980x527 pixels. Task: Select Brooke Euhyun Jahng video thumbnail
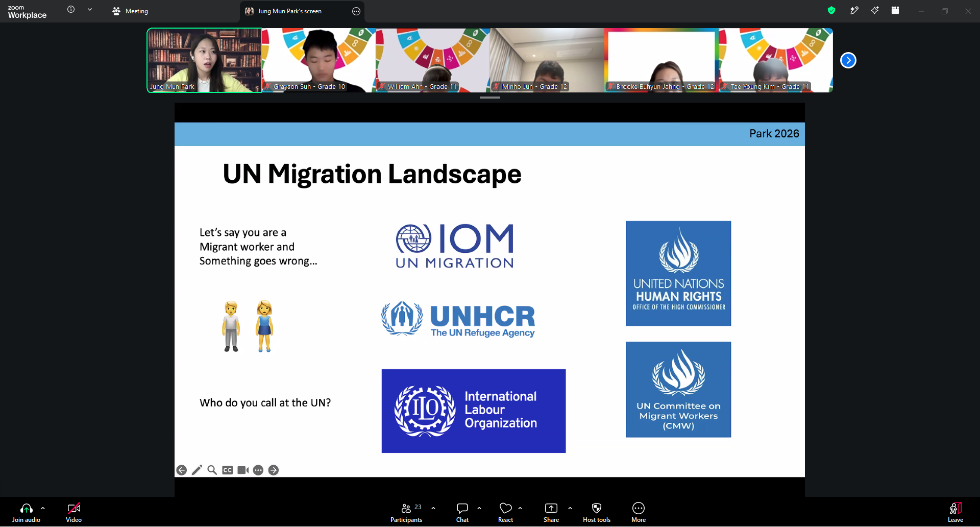click(x=661, y=60)
